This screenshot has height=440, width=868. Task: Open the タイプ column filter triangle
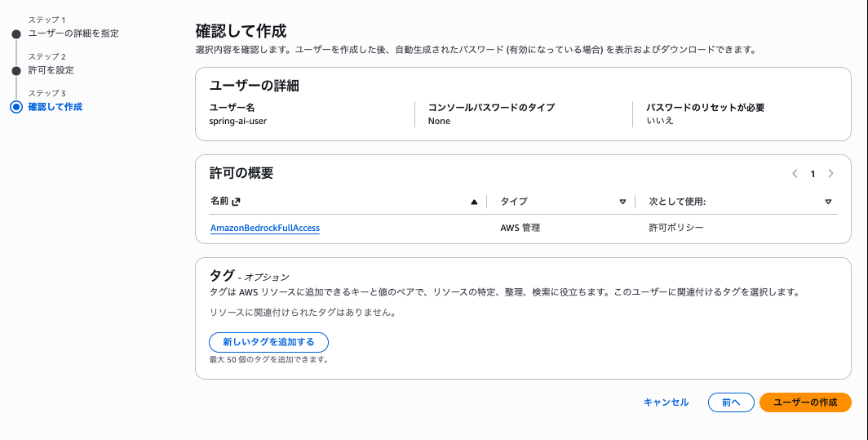click(x=622, y=202)
